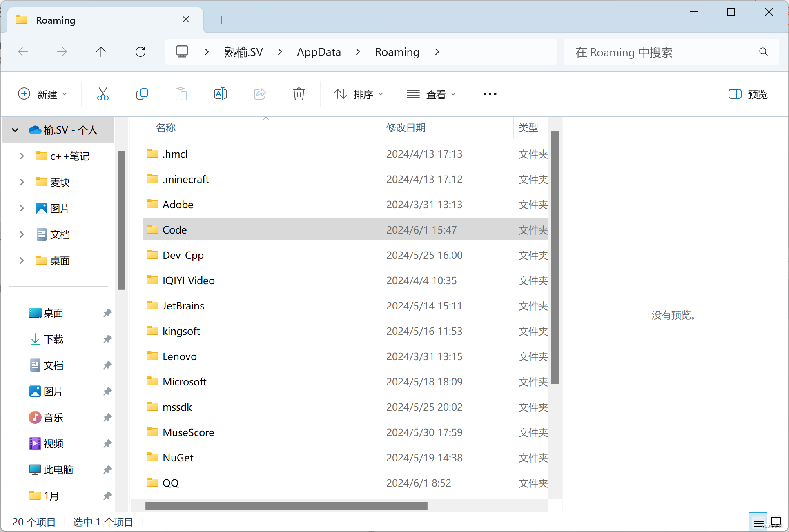Click Roaming in the breadcrumb
The width and height of the screenshot is (789, 532).
(x=397, y=52)
